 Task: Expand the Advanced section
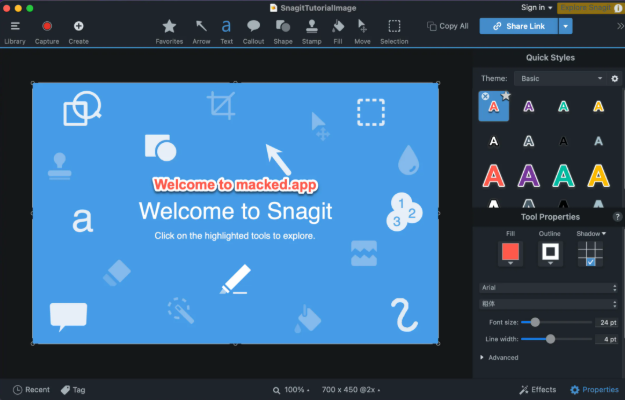502,357
